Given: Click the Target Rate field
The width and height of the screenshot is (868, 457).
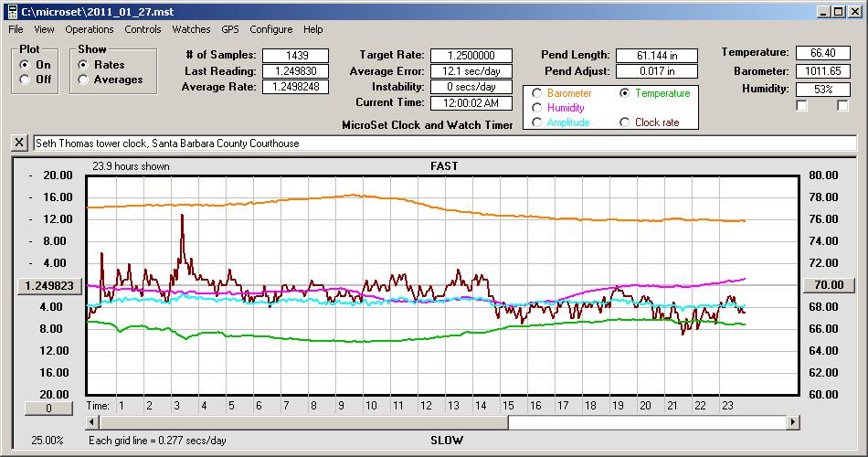Looking at the screenshot, I should pos(471,56).
